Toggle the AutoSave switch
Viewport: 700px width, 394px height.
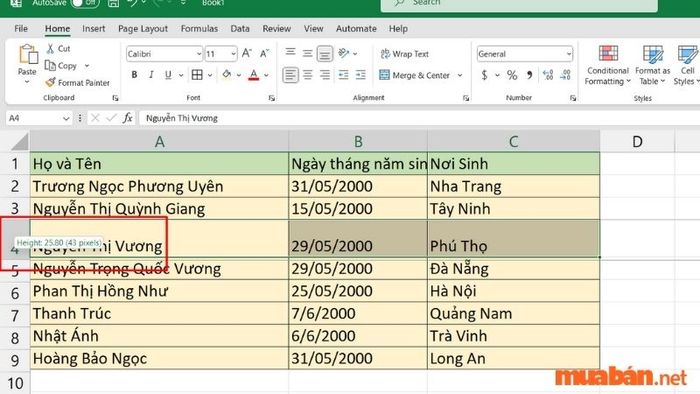[84, 3]
